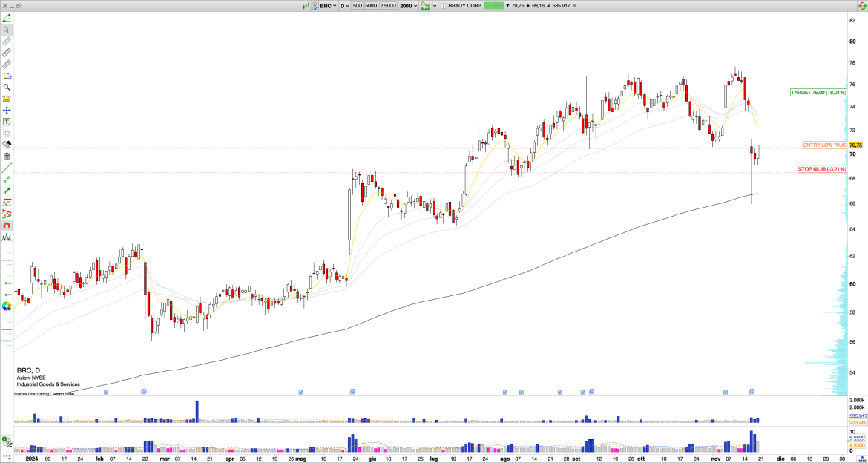
Task: Open the BRC instrument dropdown
Action: tap(327, 5)
